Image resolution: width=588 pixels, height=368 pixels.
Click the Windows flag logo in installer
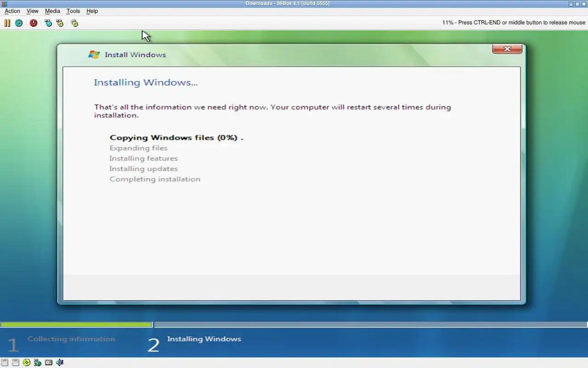(94, 54)
